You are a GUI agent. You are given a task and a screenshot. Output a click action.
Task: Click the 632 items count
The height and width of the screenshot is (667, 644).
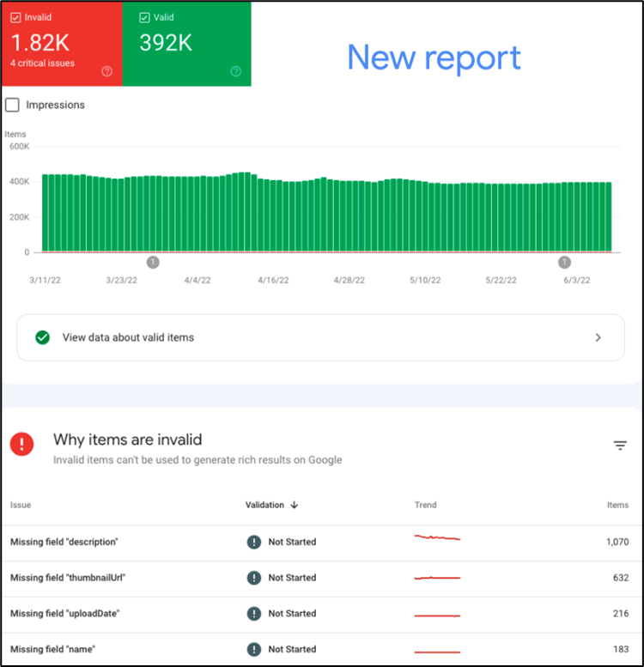coord(621,578)
